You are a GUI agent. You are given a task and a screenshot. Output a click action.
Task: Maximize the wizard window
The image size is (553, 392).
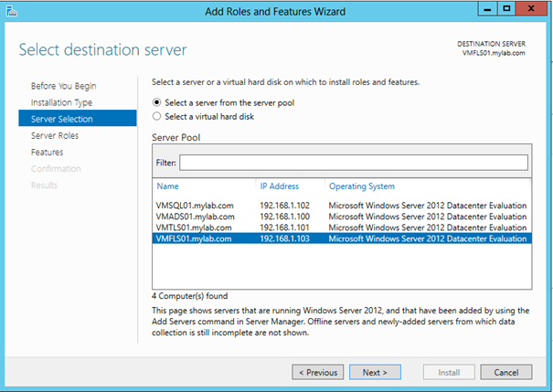[506, 8]
